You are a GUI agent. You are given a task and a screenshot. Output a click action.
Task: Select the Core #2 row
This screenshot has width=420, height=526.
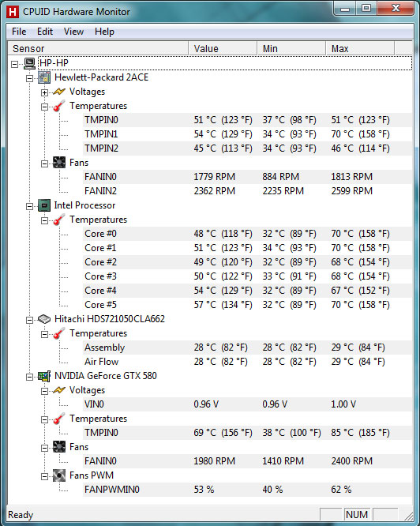pyautogui.click(x=247, y=262)
